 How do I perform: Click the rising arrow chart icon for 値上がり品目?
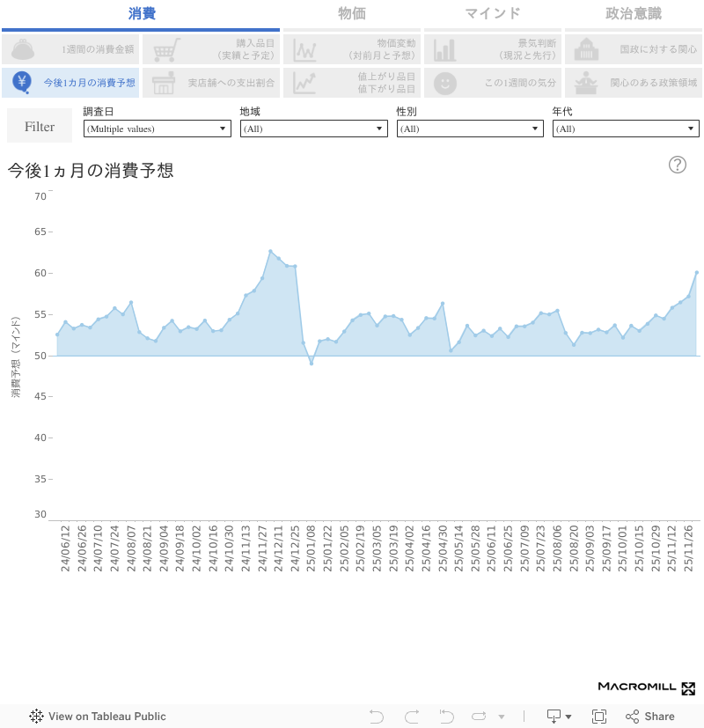(x=304, y=83)
